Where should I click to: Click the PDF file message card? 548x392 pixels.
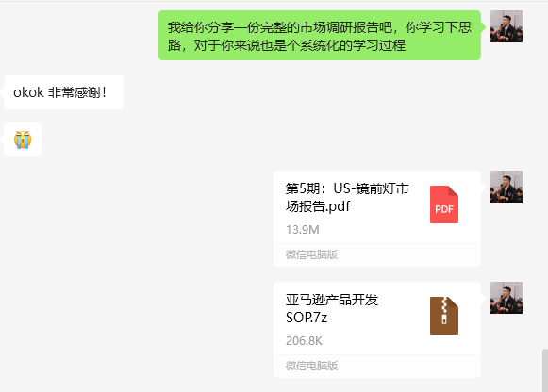click(x=377, y=219)
